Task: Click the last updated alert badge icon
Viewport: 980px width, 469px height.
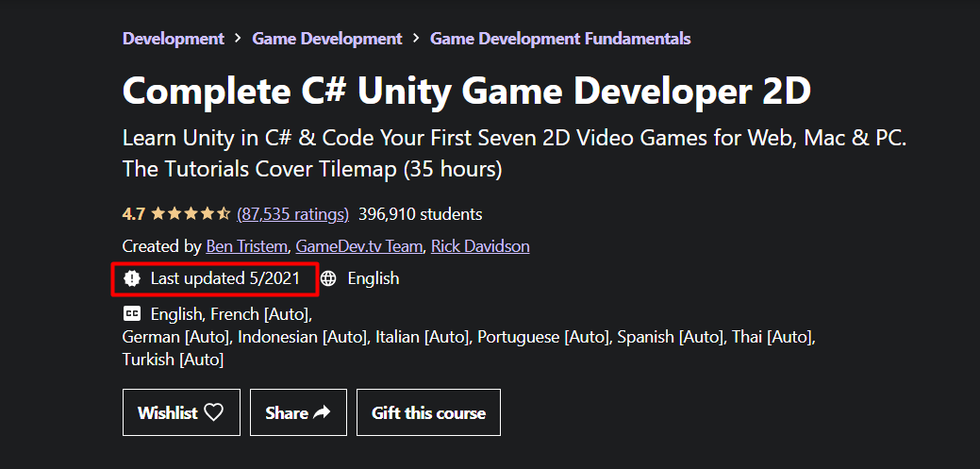Action: point(132,278)
